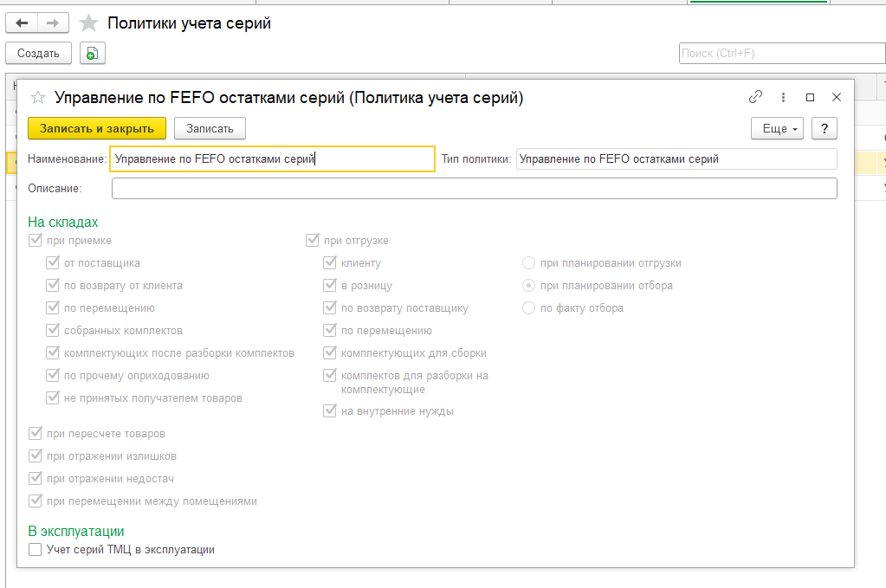Screen dimensions: 886x588
Task: Click the forward navigation arrow
Action: click(x=53, y=23)
